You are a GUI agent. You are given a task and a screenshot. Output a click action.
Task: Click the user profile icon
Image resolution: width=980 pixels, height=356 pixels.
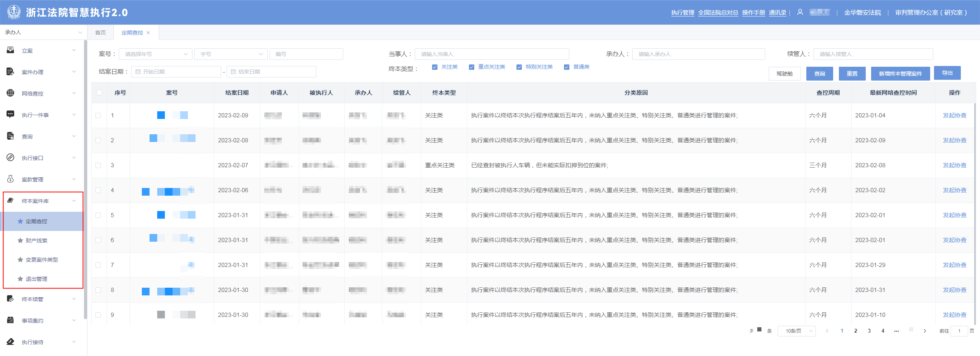click(800, 12)
